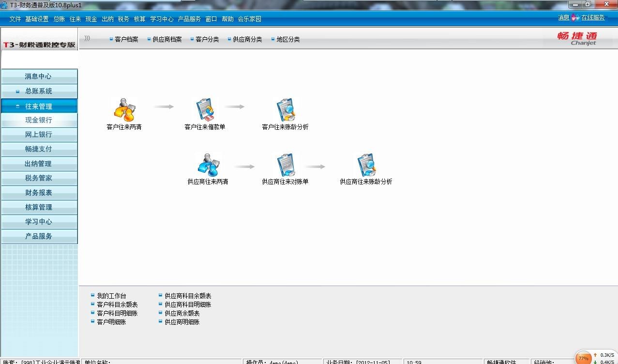The height and width of the screenshot is (364, 618).
Task: Select 消息中心 in the sidebar
Action: pyautogui.click(x=39, y=76)
